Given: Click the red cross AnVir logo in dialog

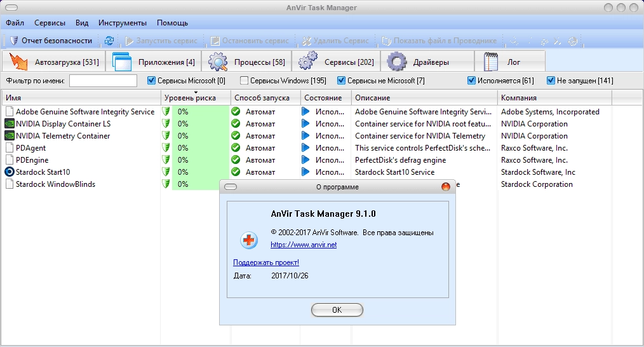Looking at the screenshot, I should 249,240.
